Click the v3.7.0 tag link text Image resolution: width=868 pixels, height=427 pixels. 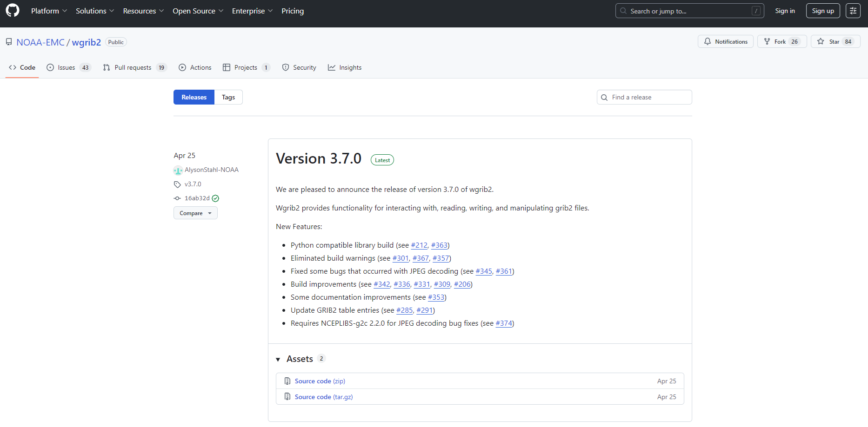[193, 184]
